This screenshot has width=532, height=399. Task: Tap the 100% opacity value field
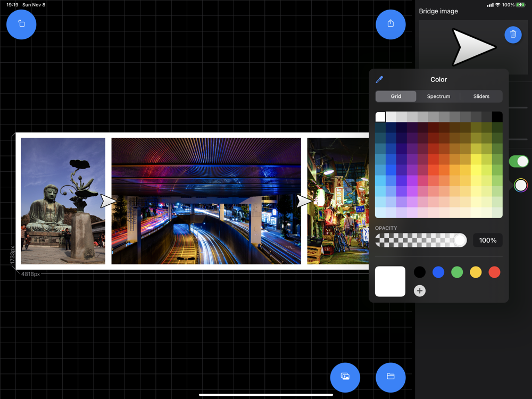point(487,240)
